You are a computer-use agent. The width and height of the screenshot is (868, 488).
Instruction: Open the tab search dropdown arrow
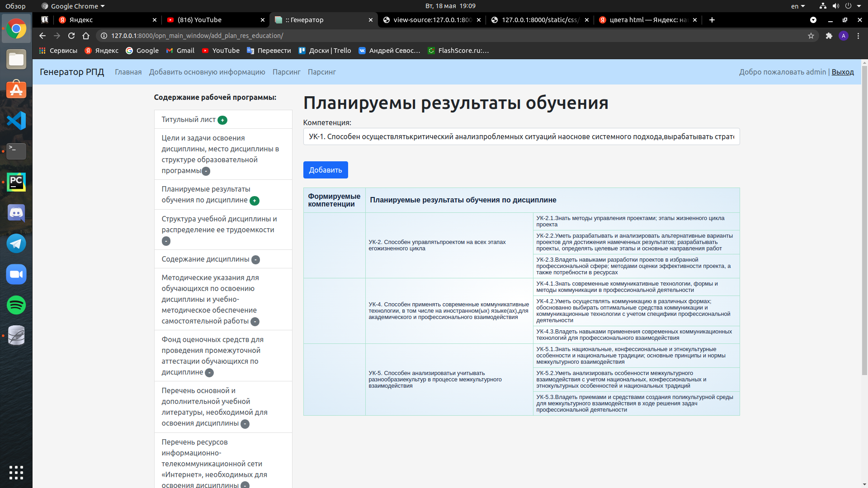pyautogui.click(x=813, y=20)
